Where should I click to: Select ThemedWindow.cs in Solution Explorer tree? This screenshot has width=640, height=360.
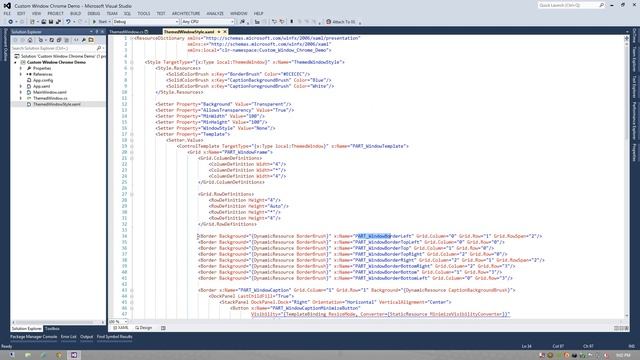[50, 98]
